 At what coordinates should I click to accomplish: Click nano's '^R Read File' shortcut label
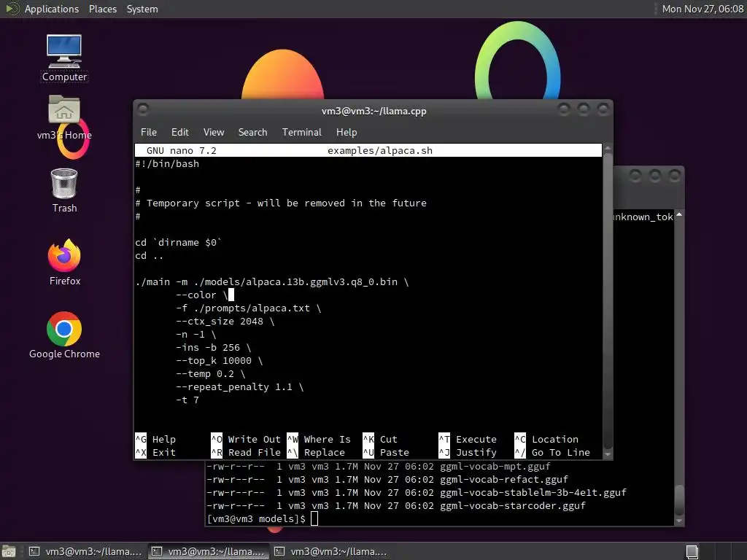click(246, 452)
